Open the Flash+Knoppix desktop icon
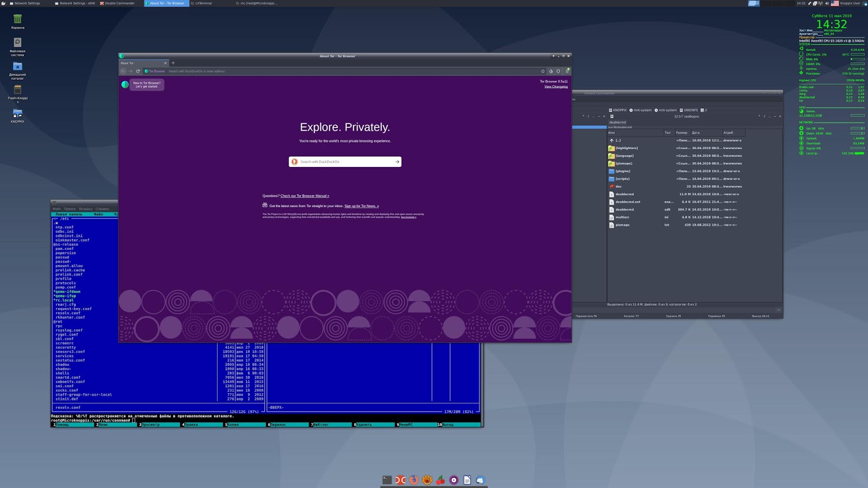868x488 pixels. (17, 93)
